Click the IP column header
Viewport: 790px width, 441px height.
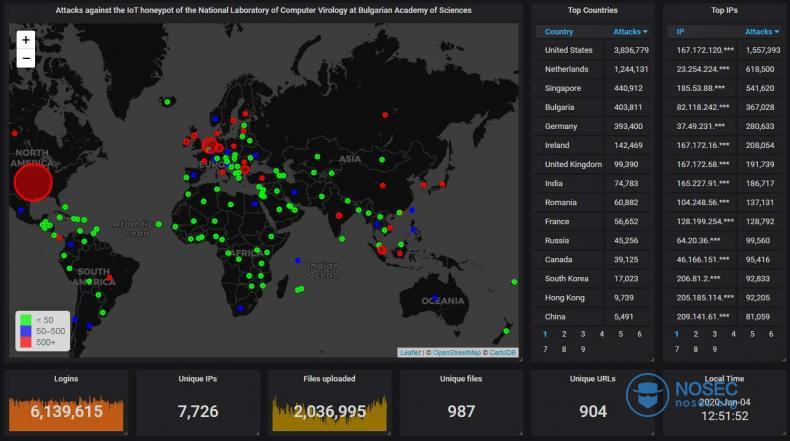(x=680, y=31)
